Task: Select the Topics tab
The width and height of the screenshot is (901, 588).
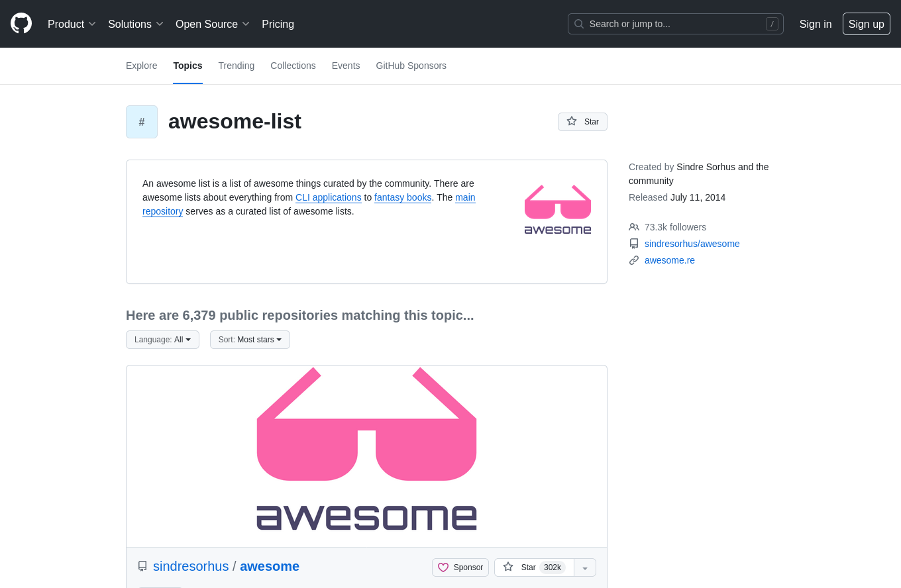Action: coord(187,66)
